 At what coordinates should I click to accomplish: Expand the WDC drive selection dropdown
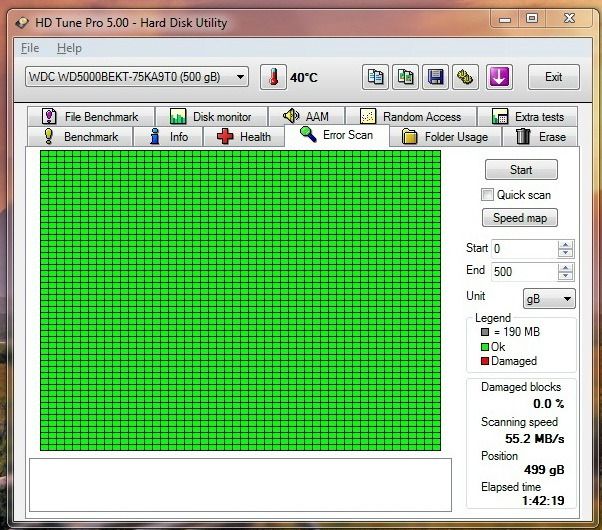pos(240,77)
